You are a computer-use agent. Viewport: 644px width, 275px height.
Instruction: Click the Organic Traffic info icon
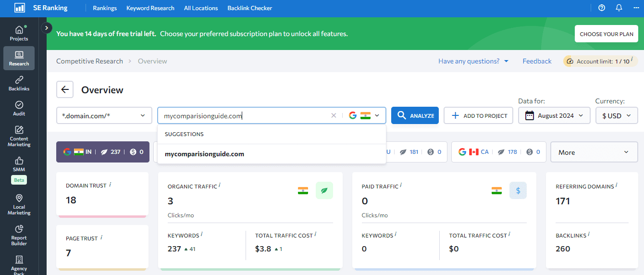pos(219,185)
